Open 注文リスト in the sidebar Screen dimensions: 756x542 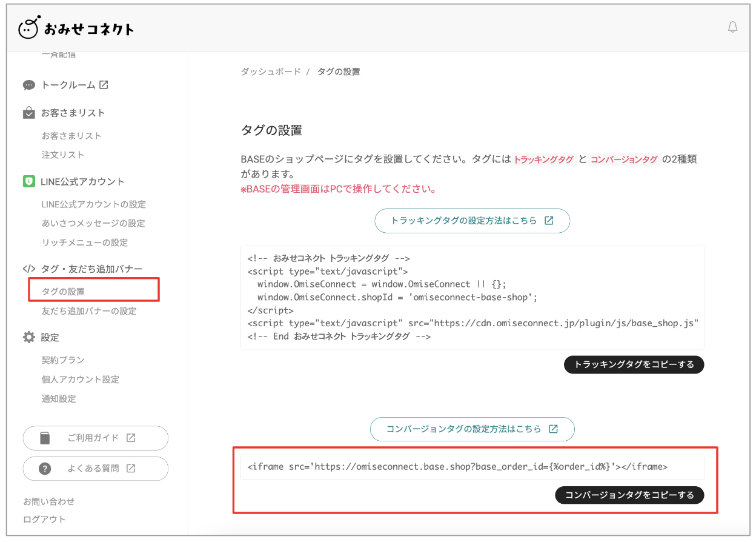tap(63, 155)
